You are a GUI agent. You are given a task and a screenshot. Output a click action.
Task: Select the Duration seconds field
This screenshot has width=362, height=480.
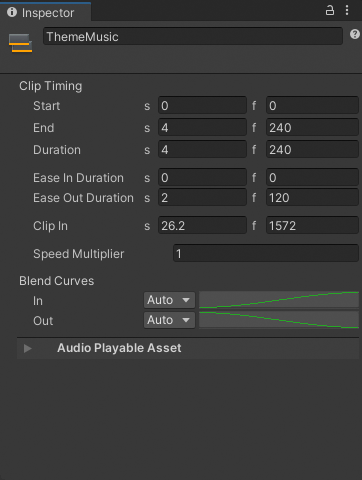pyautogui.click(x=202, y=150)
